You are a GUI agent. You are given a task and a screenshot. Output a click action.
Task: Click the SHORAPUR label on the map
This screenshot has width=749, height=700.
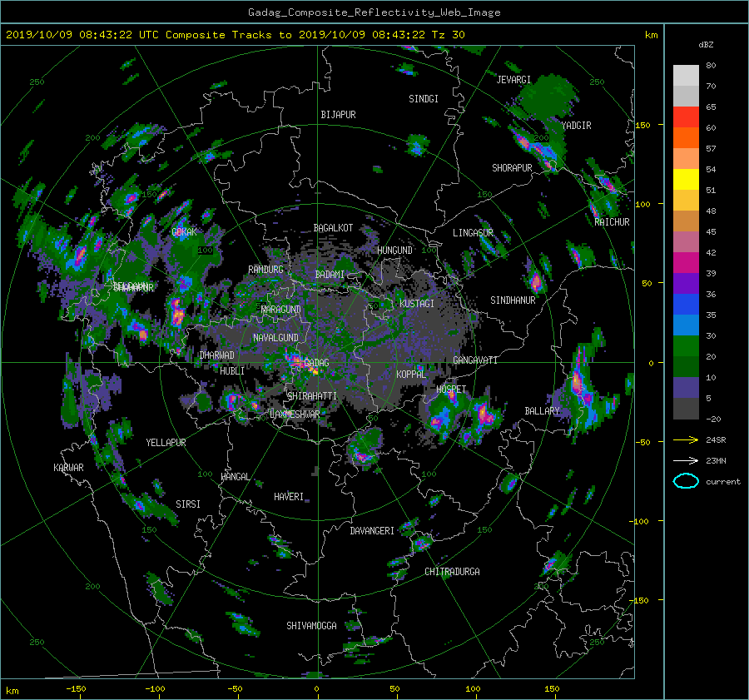pos(512,167)
